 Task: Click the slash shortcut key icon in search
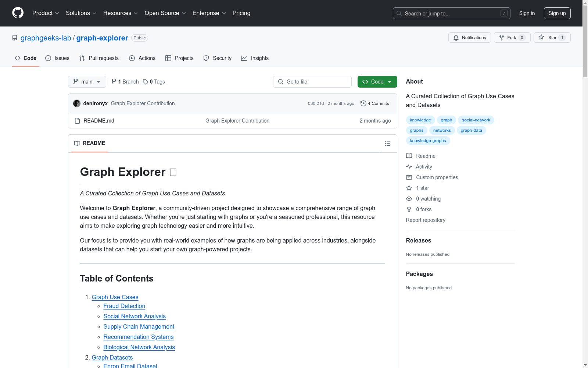click(504, 13)
